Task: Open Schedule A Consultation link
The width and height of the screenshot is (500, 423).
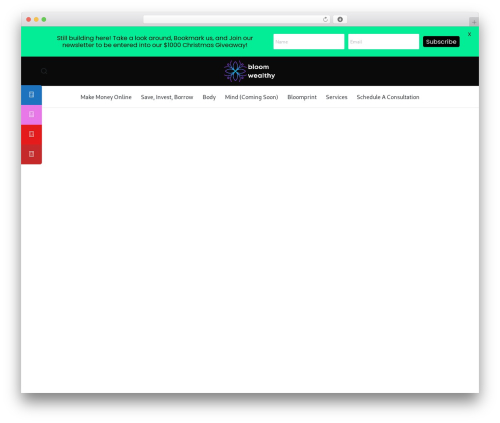Action: click(x=388, y=97)
